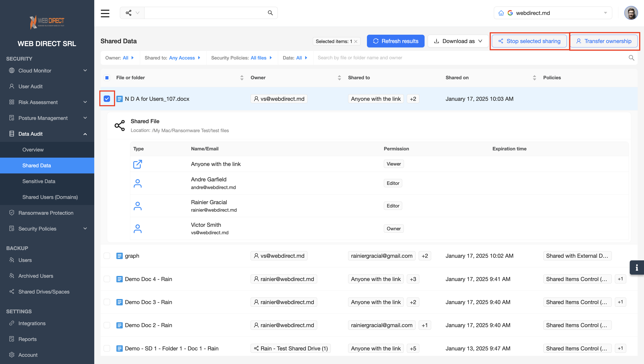Clear selected items with the X icon
Viewport: 644px width, 364px height.
click(x=356, y=41)
